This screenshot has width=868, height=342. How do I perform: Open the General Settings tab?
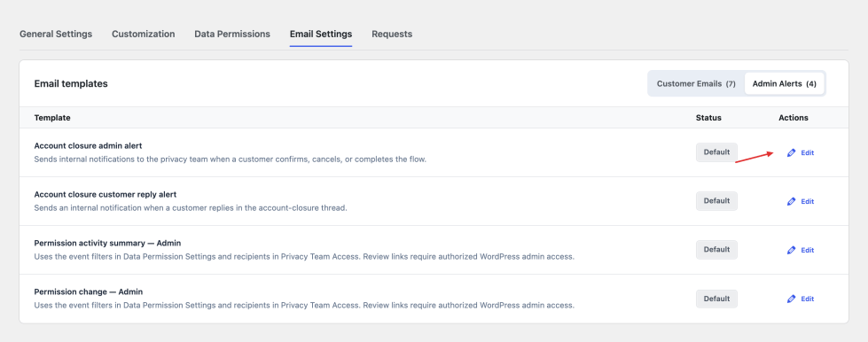[56, 34]
